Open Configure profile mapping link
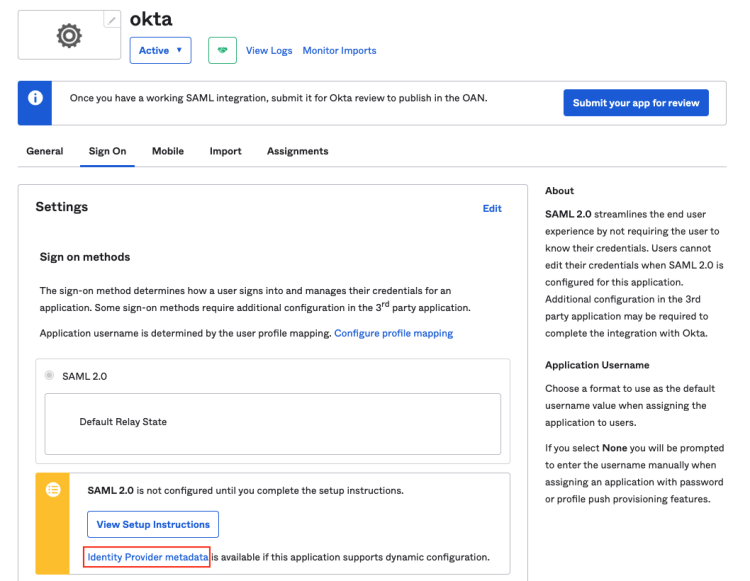The height and width of the screenshot is (581, 750). tap(394, 333)
